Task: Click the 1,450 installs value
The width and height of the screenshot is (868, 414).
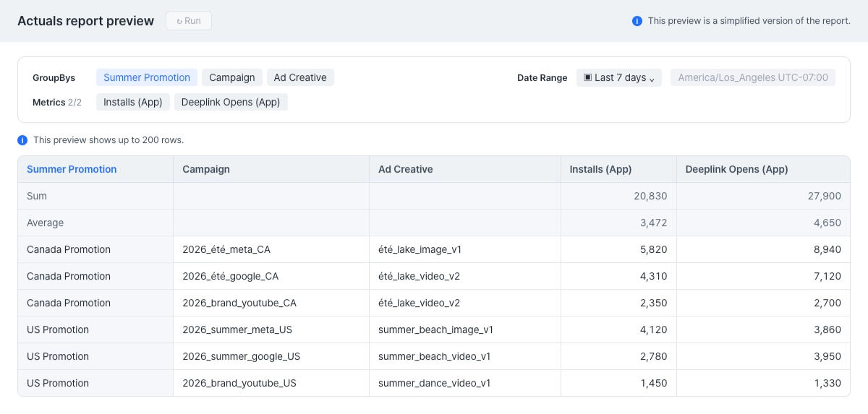Action: pos(653,383)
